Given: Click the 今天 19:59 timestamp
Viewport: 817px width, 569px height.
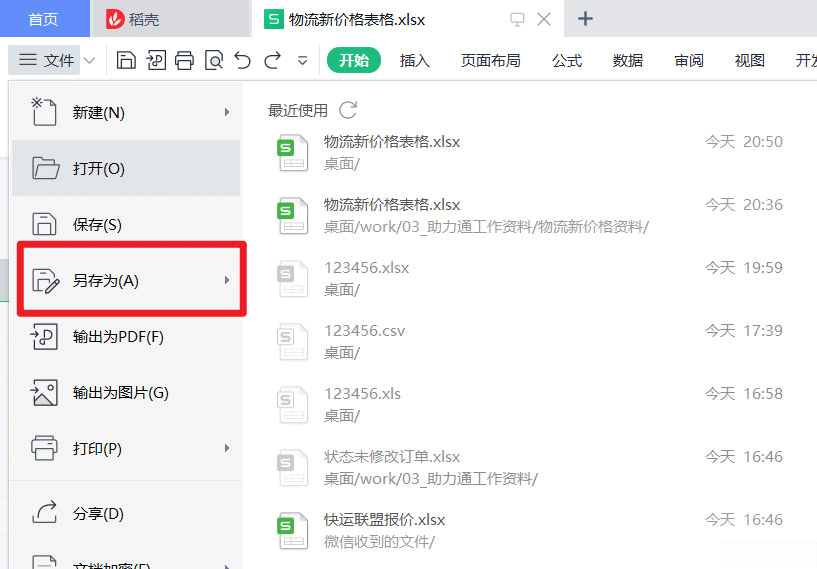Looking at the screenshot, I should [x=744, y=267].
